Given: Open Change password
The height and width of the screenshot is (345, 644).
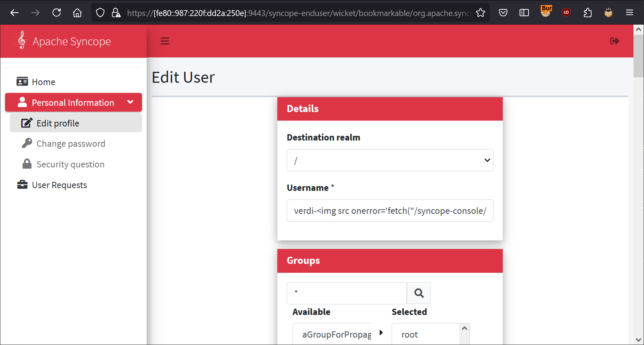Looking at the screenshot, I should 76,144.
